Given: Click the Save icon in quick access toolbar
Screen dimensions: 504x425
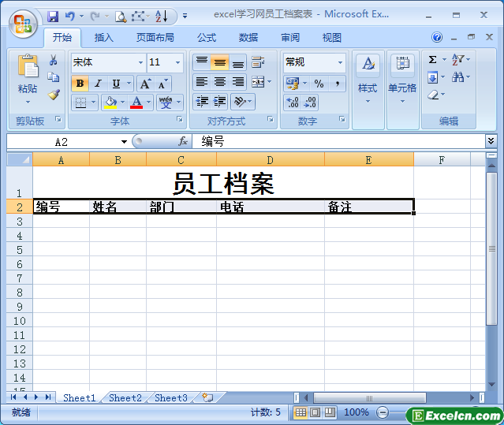Looking at the screenshot, I should (53, 16).
